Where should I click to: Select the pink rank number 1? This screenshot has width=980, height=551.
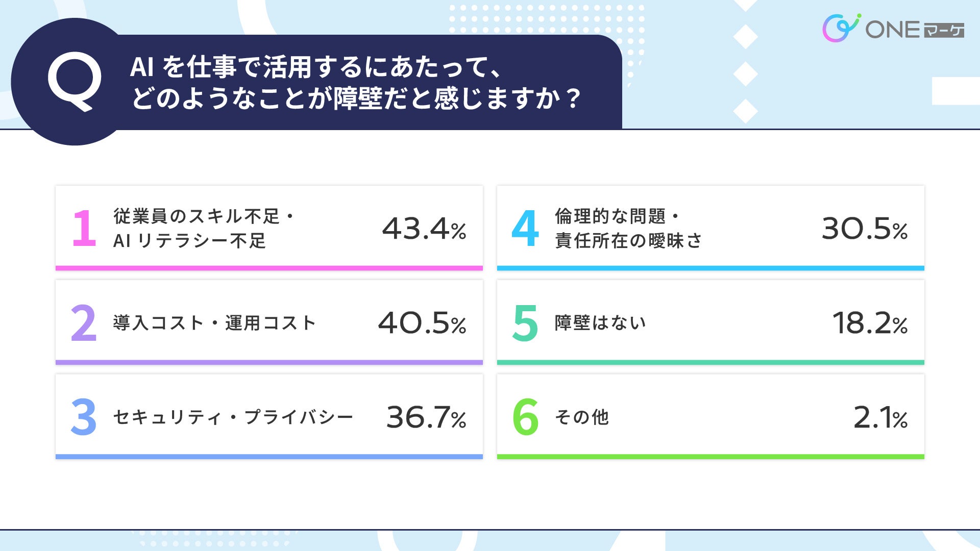[x=84, y=228]
